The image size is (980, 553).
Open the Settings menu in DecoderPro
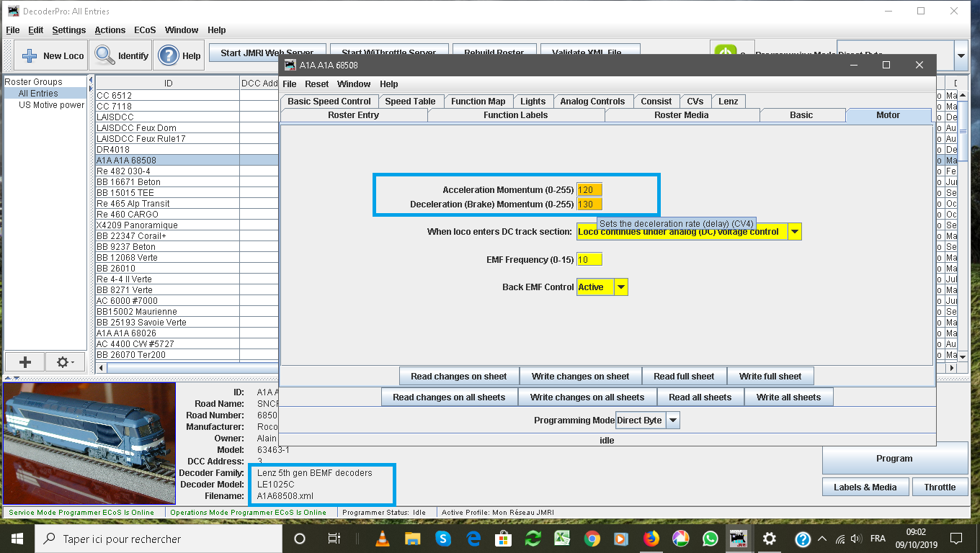pyautogui.click(x=69, y=30)
